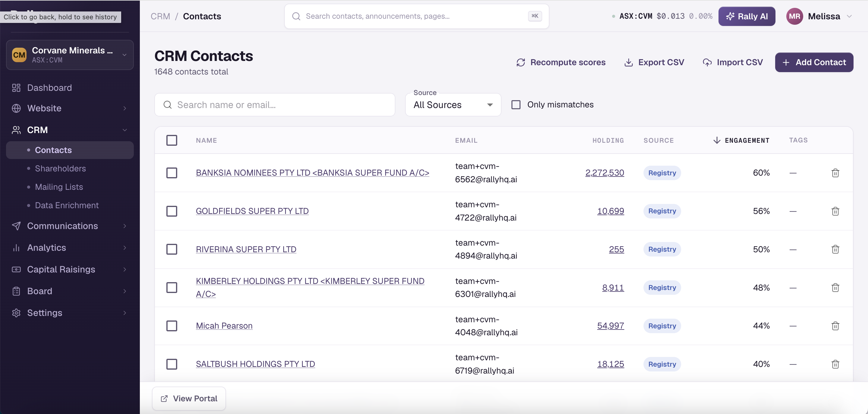Image resolution: width=868 pixels, height=414 pixels.
Task: Open SALTBUSH HOLDINGS PTY LTD contact link
Action: tap(255, 364)
